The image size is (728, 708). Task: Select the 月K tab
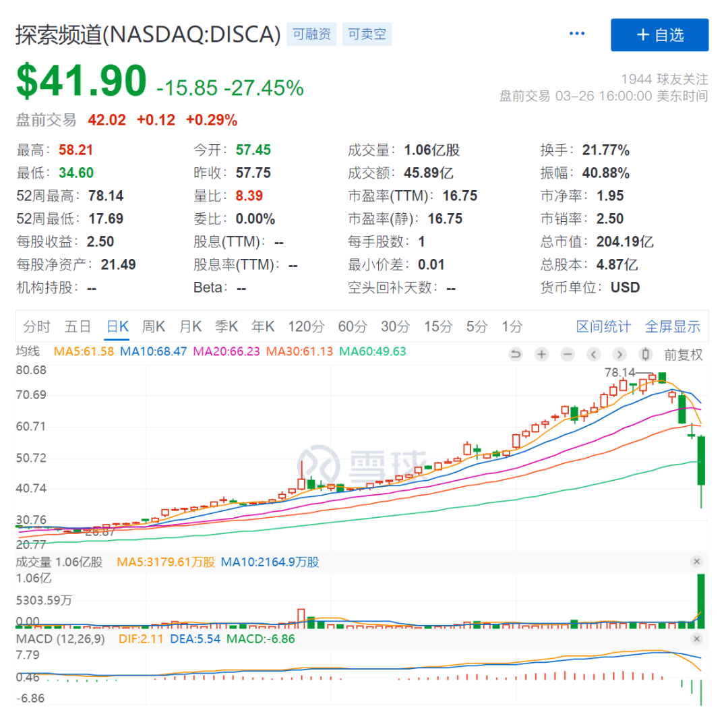click(190, 326)
